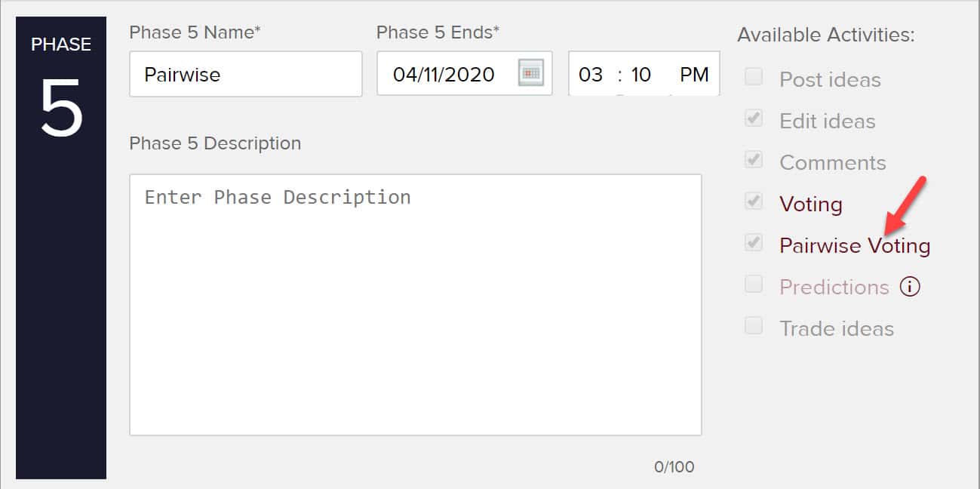Click the Pairwise Voting label text
This screenshot has width=980, height=489.
tap(854, 246)
